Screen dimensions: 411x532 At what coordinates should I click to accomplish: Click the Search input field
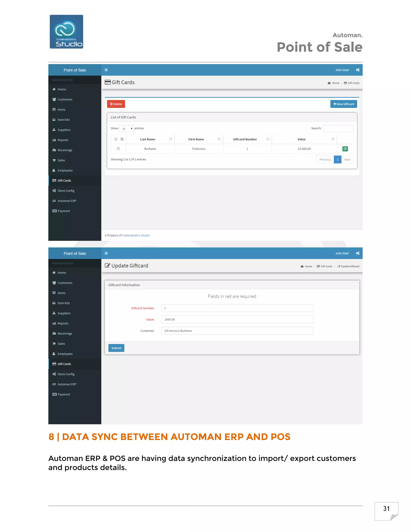[x=338, y=129]
